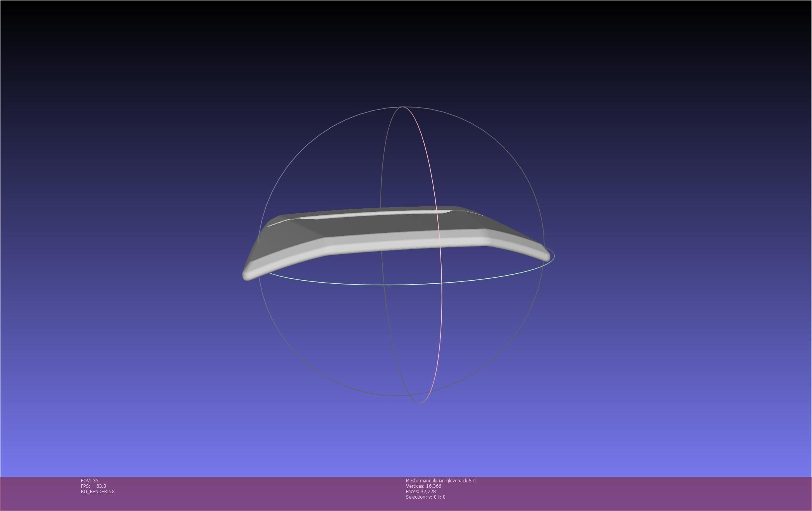Click the Selection: v: 0 f: 0 text
The image size is (812, 511).
(x=425, y=497)
